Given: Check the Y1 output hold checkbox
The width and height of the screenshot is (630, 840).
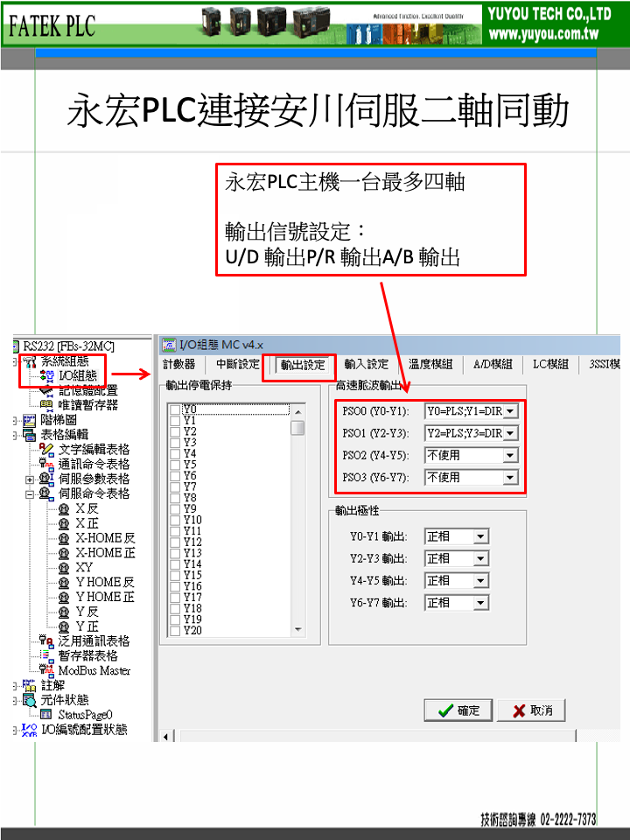Looking at the screenshot, I should click(175, 421).
